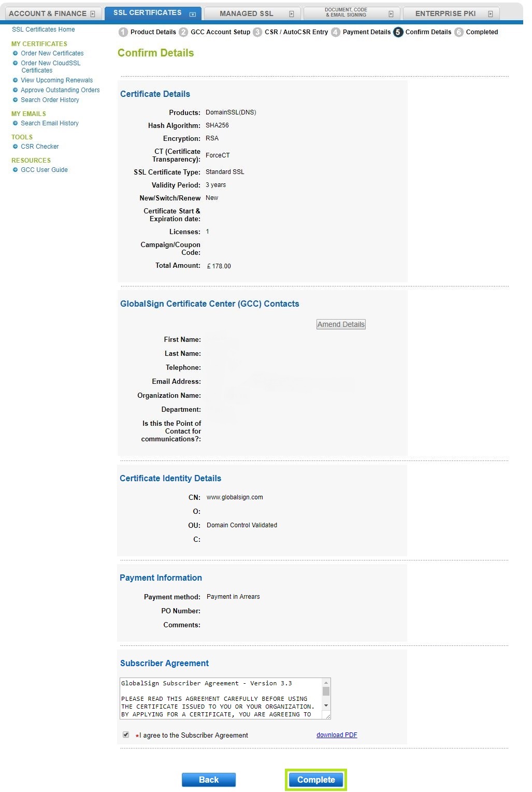Image resolution: width=532 pixels, height=792 pixels.
Task: Click the step 3 CSR / AutoCSR Entry circle
Action: (257, 32)
